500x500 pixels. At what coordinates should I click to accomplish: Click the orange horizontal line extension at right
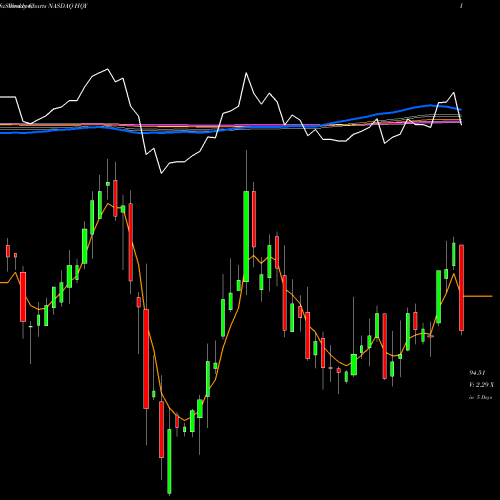tap(478, 296)
